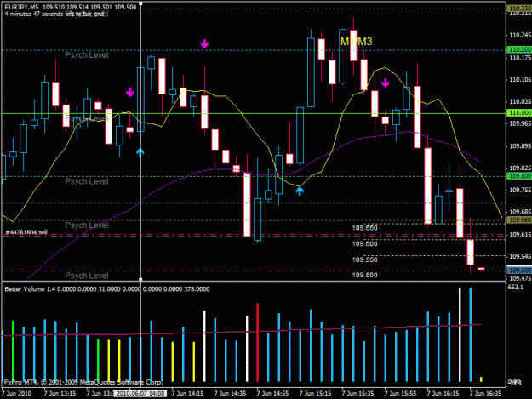Click the red volume bar at 14:55
The image size is (532, 399).
click(258, 343)
